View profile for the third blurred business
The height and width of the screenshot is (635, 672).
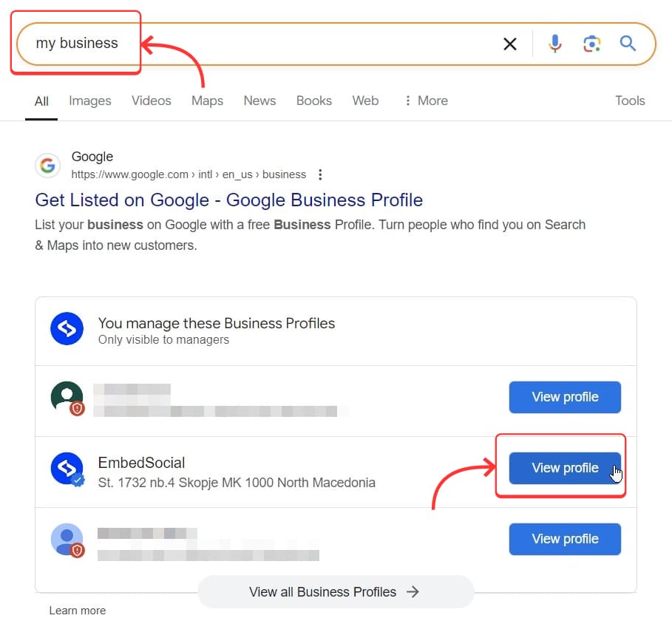565,539
